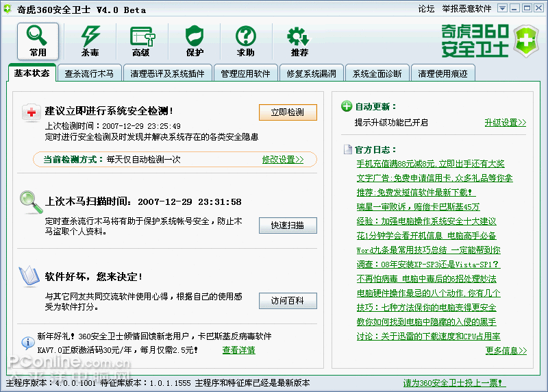
Task: Open the title bar dropdown arrow menu
Action: [x=502, y=8]
